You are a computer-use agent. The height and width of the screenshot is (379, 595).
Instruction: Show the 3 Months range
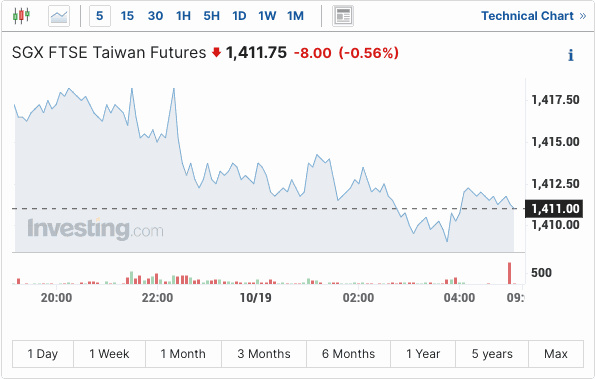264,354
